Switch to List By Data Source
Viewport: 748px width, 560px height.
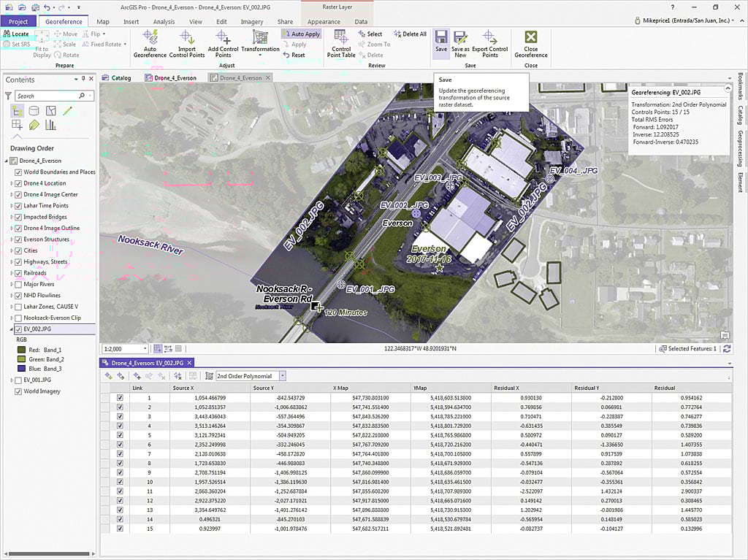pyautogui.click(x=34, y=111)
